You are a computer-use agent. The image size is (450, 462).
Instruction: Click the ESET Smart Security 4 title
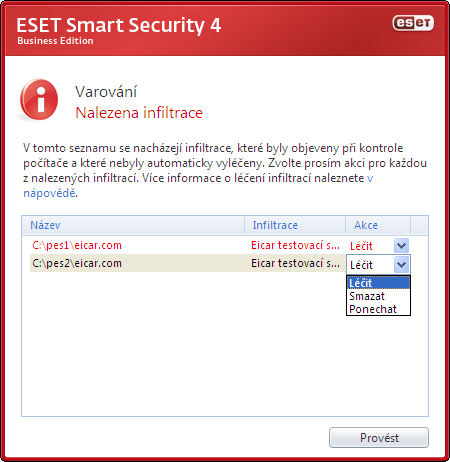click(x=119, y=25)
